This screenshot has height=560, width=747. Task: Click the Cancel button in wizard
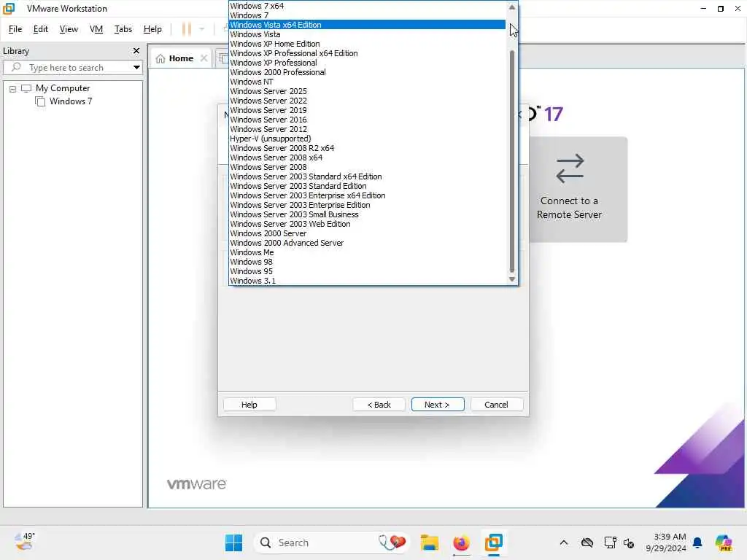(x=496, y=404)
